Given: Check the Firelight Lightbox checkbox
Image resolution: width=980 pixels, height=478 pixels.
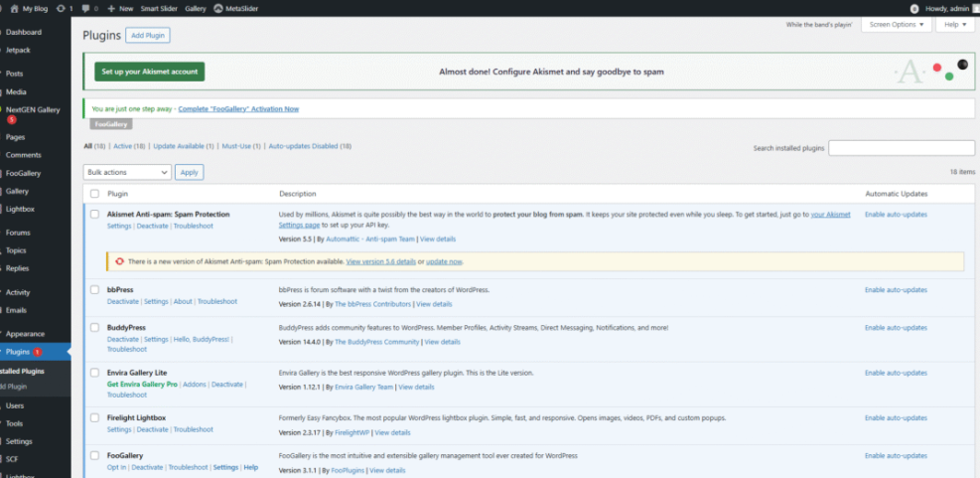Looking at the screenshot, I should 94,417.
